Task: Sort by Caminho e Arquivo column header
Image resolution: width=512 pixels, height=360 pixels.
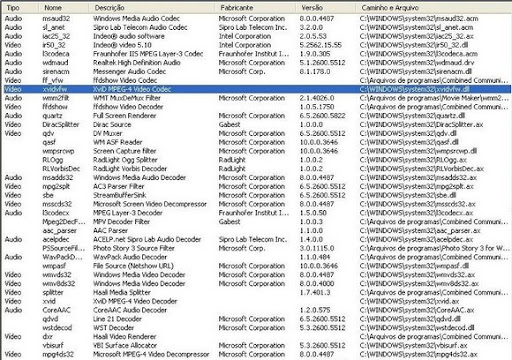Action: (x=433, y=7)
